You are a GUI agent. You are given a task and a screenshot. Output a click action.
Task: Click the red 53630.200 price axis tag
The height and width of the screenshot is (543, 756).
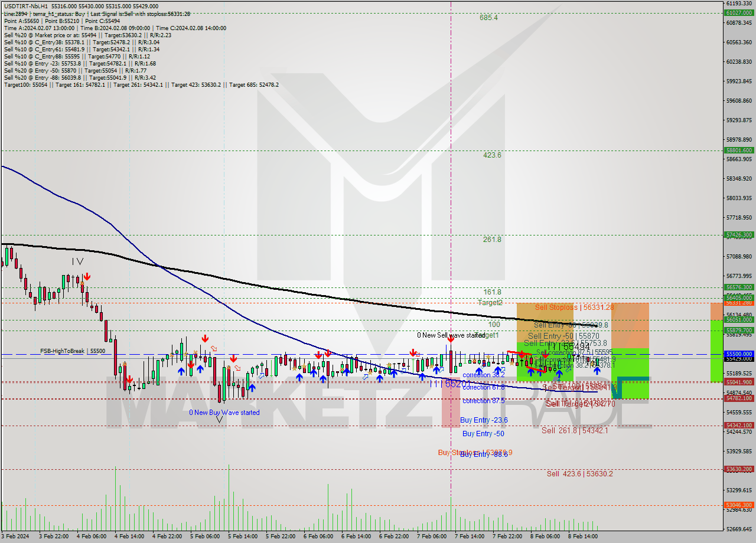[x=739, y=469]
